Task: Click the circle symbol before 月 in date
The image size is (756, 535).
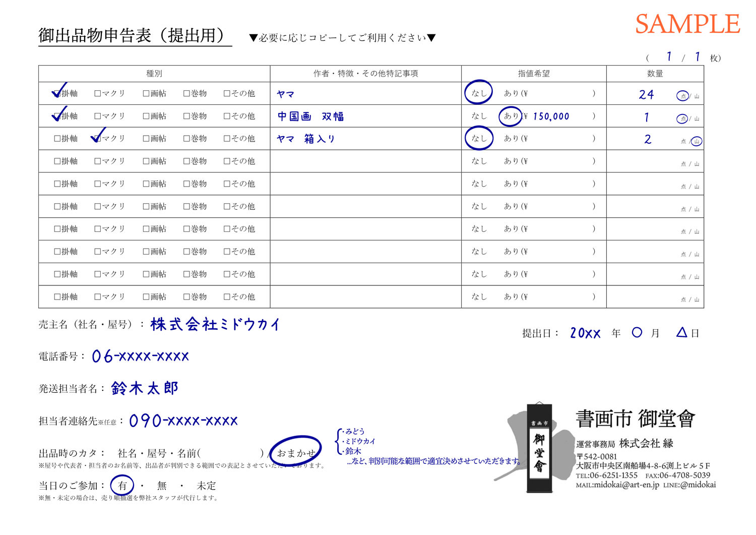Action: [637, 332]
